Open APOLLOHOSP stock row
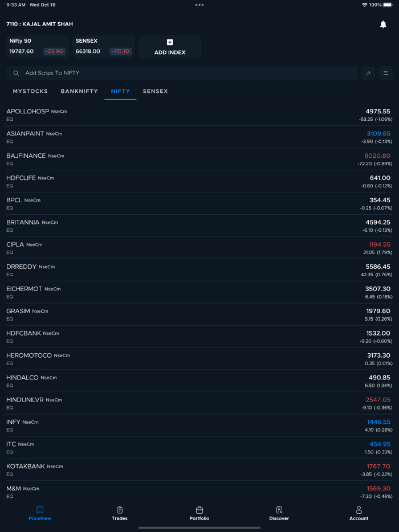 point(199,115)
